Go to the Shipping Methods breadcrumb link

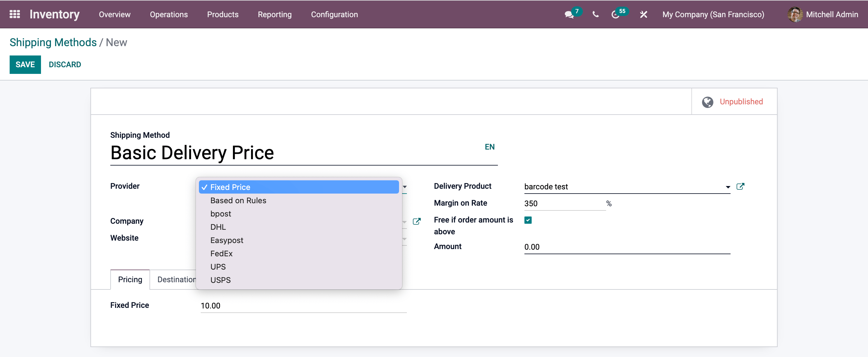point(53,43)
